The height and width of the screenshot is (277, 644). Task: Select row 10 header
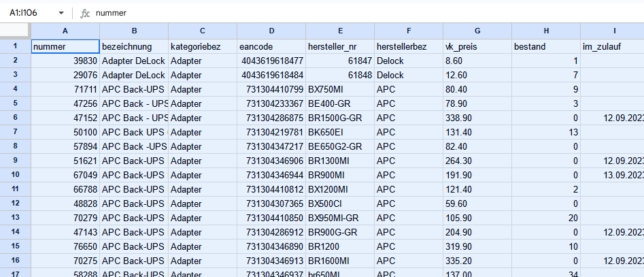15,175
